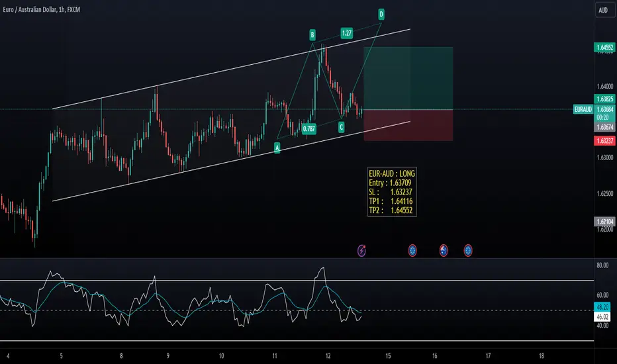Screen dimensions: 617x364
Task: Click the 1.27 ratio label
Action: [x=347, y=33]
